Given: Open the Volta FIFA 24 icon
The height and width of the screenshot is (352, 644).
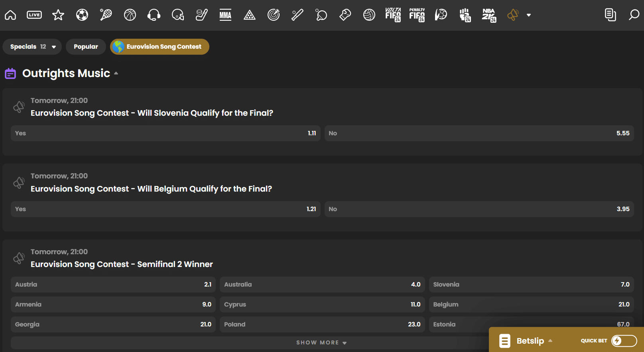Looking at the screenshot, I should 393,15.
